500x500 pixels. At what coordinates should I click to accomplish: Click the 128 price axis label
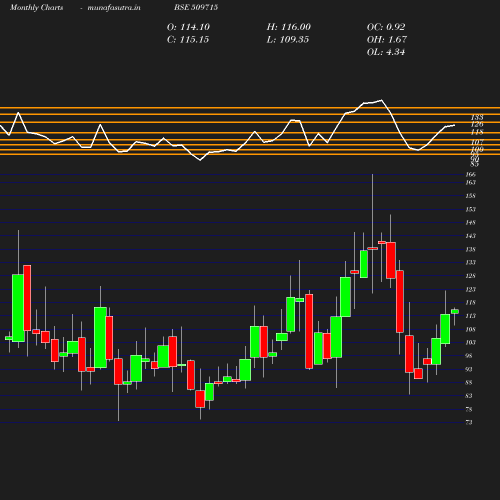pos(471,276)
